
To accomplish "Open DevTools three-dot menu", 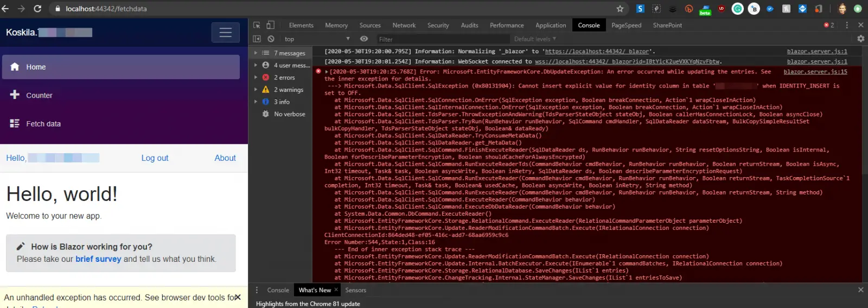I will [847, 25].
